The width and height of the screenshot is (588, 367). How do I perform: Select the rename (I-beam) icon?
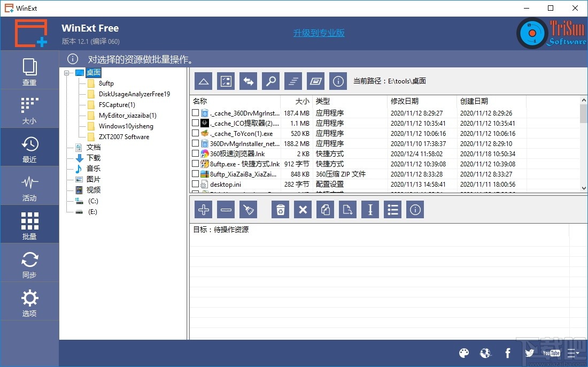click(x=370, y=209)
